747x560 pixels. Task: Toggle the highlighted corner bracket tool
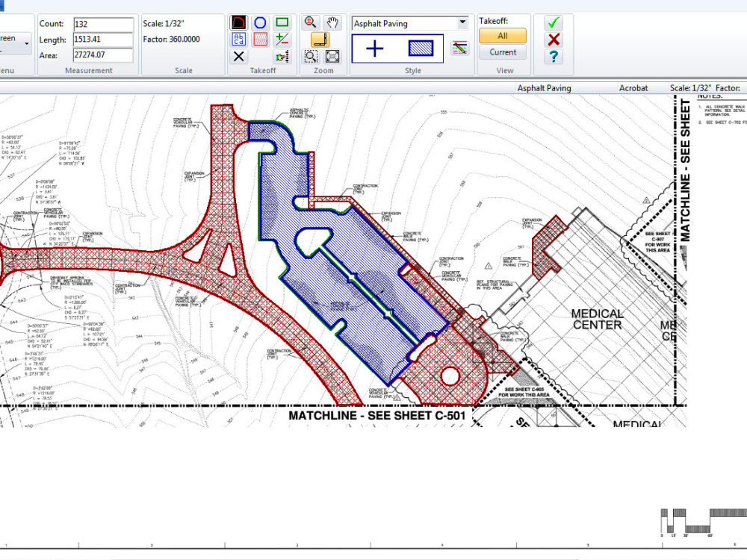320,40
